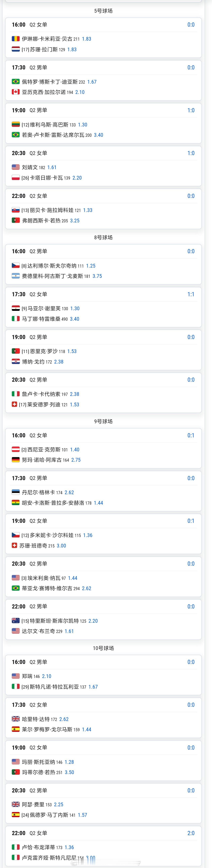212x868 pixels.
Task: Select odds 3.40 for 若奥·卢卡斯·雷斯-达席尔瓦
Action: coord(99,135)
